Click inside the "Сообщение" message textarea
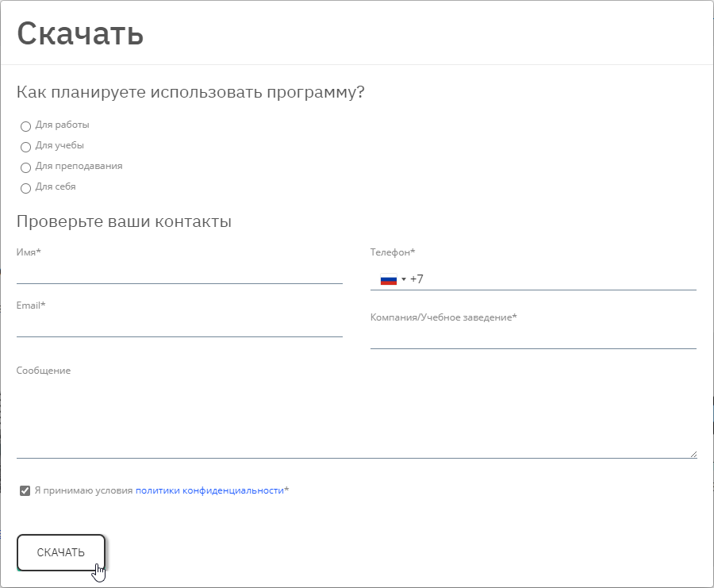This screenshot has width=714, height=588. click(x=357, y=417)
